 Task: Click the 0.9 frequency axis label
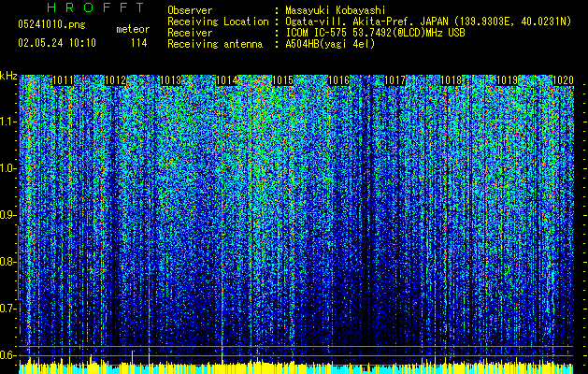[x=8, y=215]
